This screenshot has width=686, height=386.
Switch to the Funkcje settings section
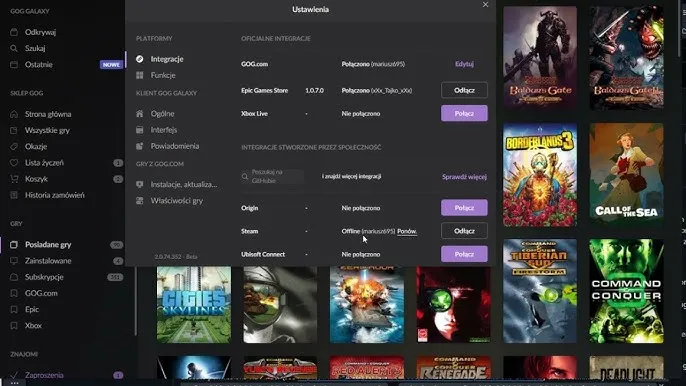pyautogui.click(x=163, y=75)
